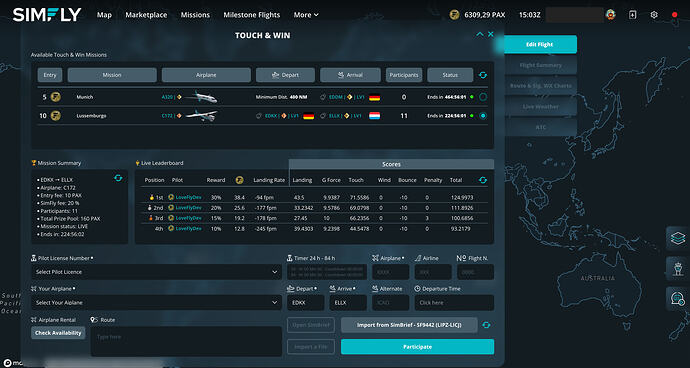Close the Touch & Win panel
The width and height of the screenshot is (690, 368).
click(x=491, y=34)
